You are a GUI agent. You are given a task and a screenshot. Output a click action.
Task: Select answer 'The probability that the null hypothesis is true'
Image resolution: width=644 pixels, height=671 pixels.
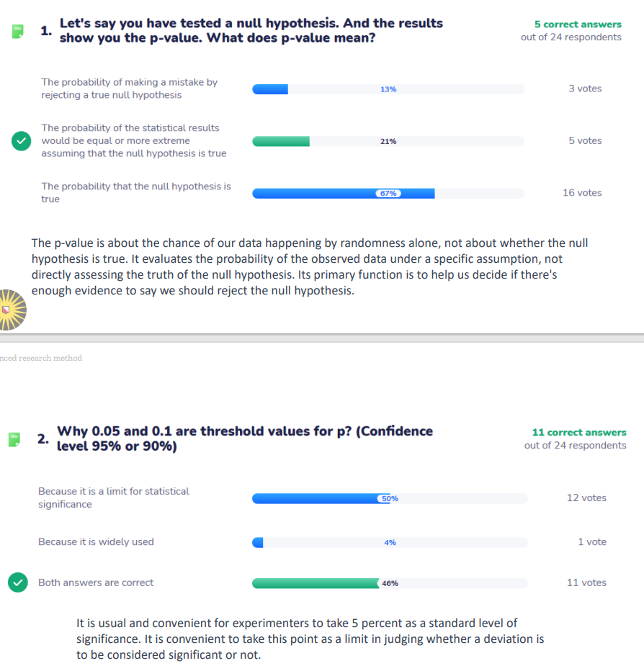[x=136, y=192]
